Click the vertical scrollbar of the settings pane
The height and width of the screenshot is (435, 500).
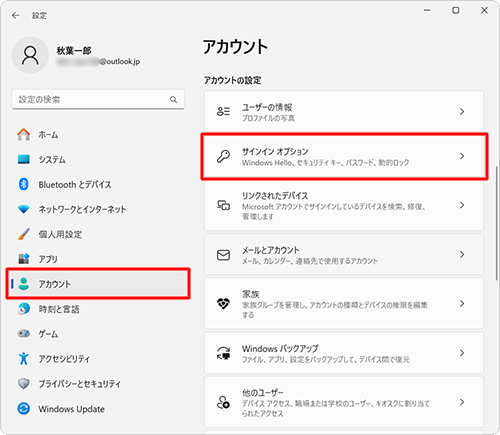(x=496, y=223)
